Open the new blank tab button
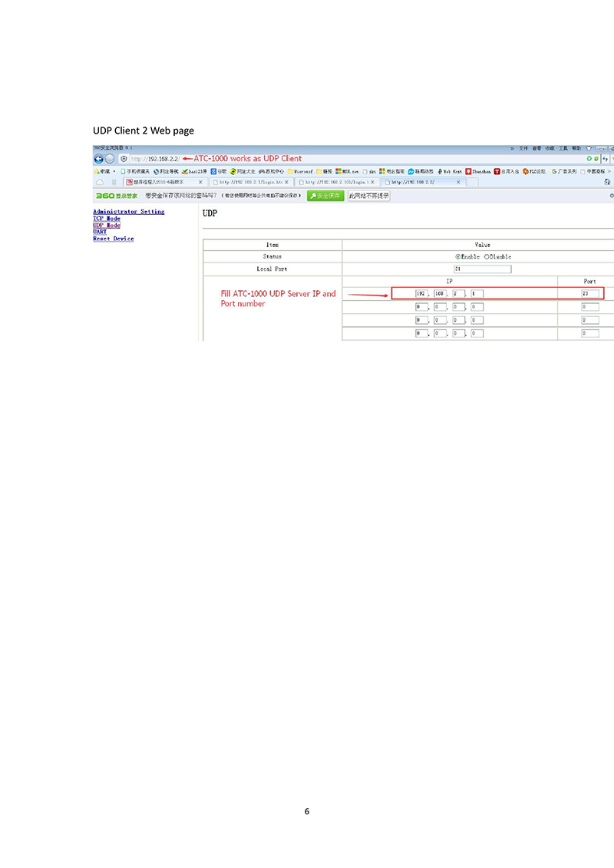This screenshot has width=614, height=868. [472, 182]
